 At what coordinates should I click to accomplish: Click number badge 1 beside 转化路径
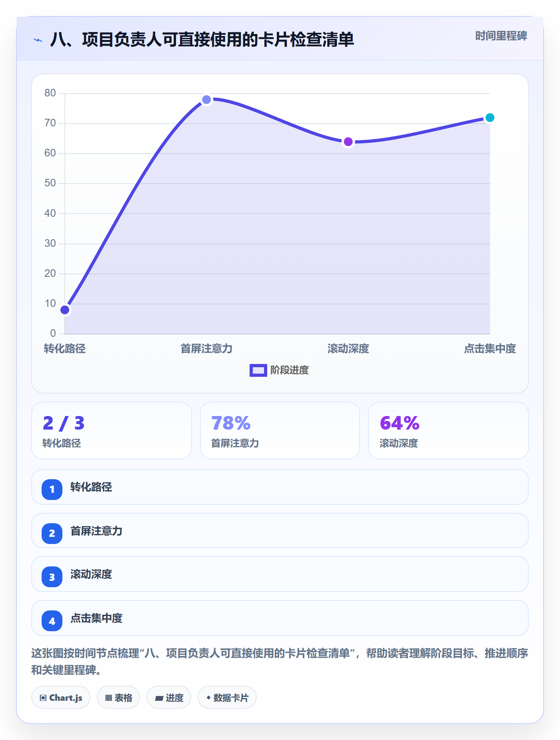pyautogui.click(x=52, y=489)
